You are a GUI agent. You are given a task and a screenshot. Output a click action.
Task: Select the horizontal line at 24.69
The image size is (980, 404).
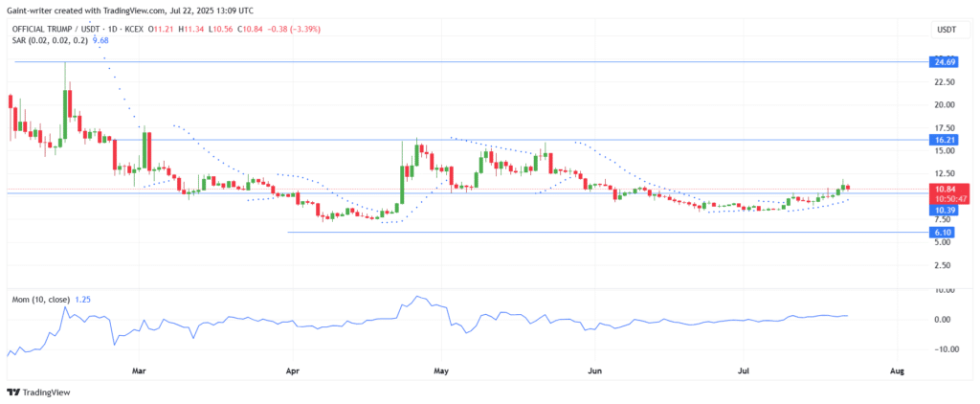pyautogui.click(x=472, y=62)
